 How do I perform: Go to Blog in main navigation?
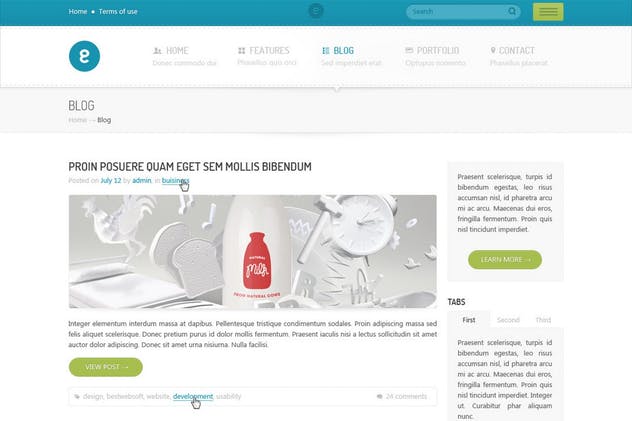[x=351, y=56]
